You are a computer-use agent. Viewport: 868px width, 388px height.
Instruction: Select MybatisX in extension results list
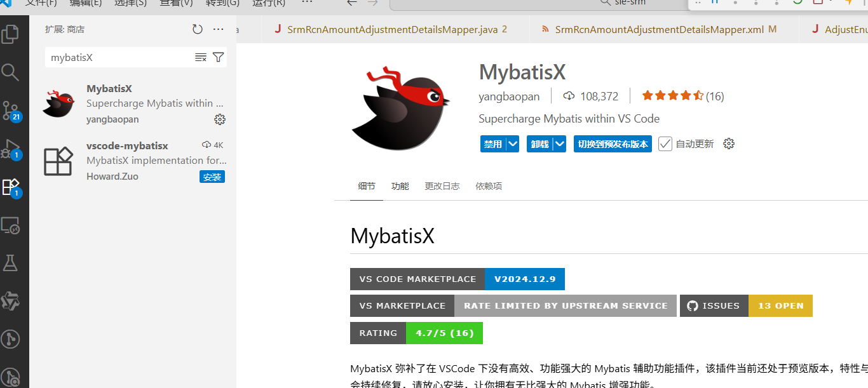point(133,104)
